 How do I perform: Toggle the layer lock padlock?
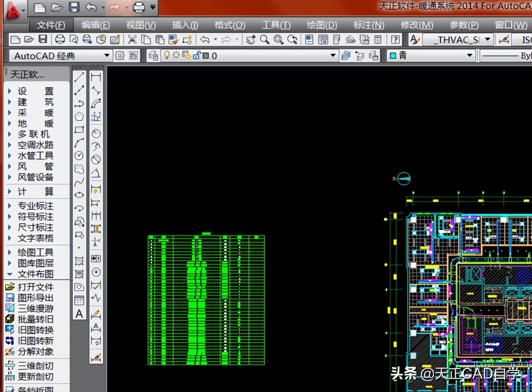(x=196, y=55)
